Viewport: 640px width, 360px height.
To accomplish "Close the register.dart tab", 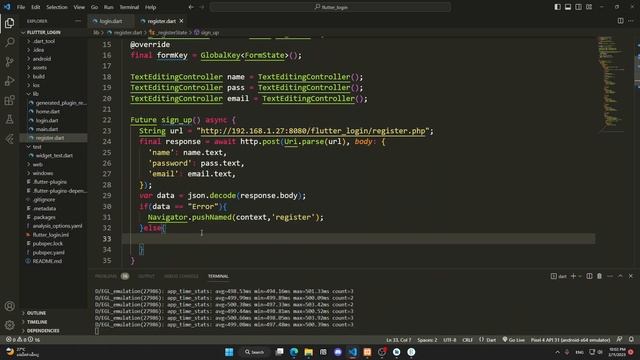I will (181, 21).
